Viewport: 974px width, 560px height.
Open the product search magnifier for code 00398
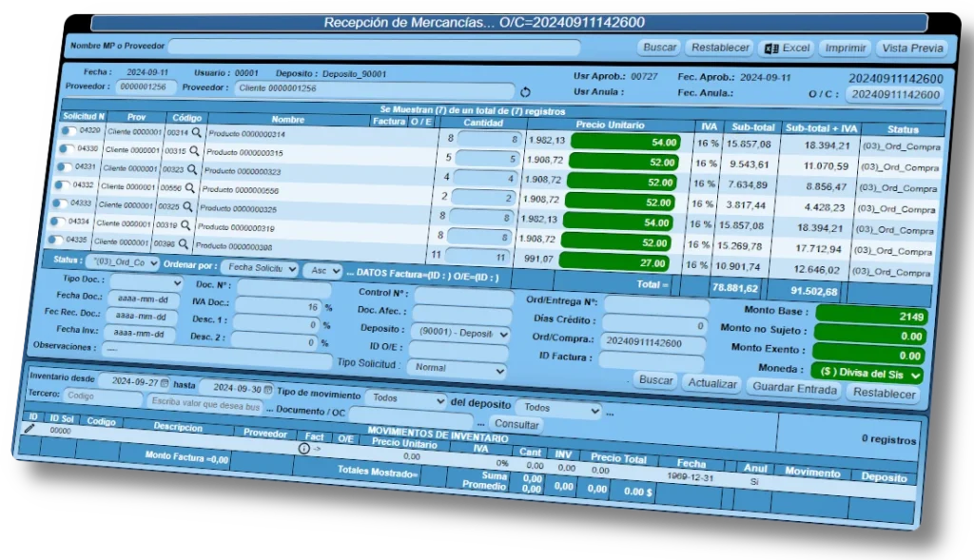pos(186,242)
